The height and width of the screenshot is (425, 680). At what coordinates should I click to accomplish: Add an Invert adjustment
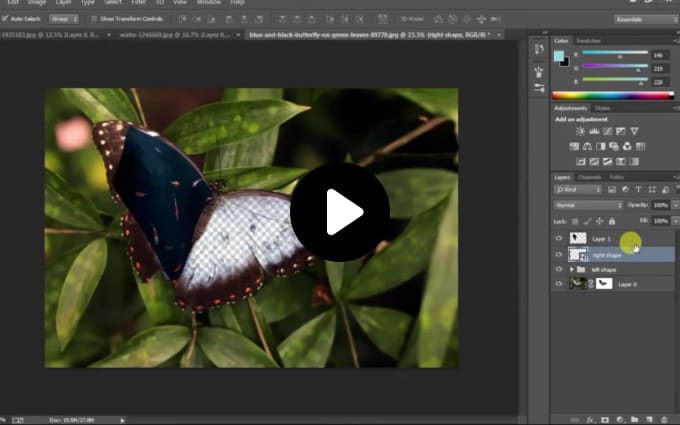pyautogui.click(x=580, y=162)
